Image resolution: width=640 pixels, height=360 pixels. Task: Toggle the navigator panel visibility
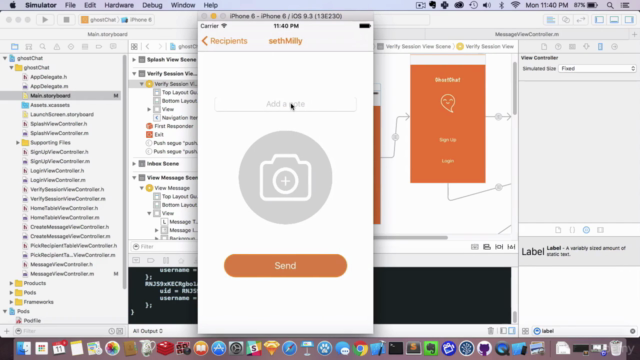click(599, 20)
